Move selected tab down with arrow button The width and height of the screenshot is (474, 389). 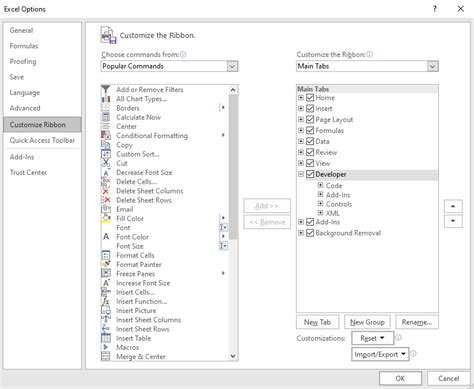(x=453, y=221)
